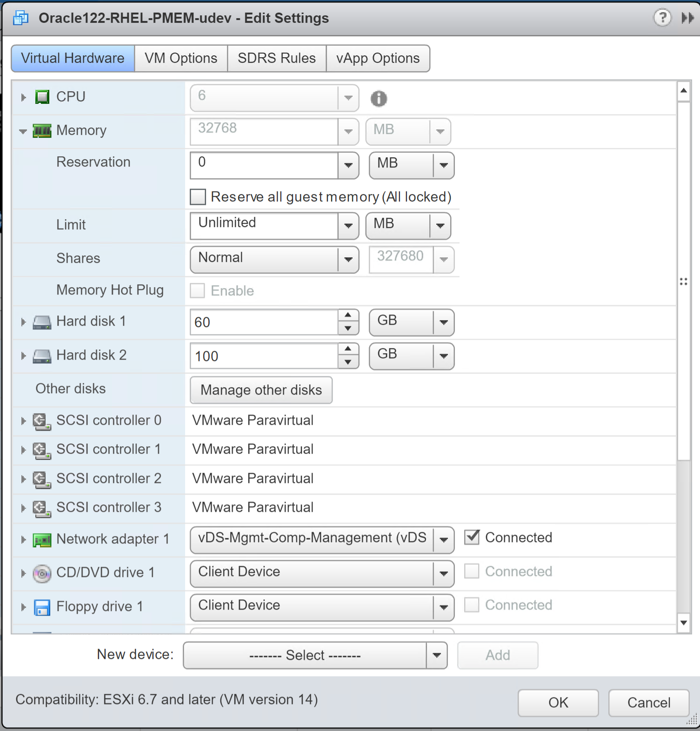Click the SCSI controller 1 icon

click(42, 450)
